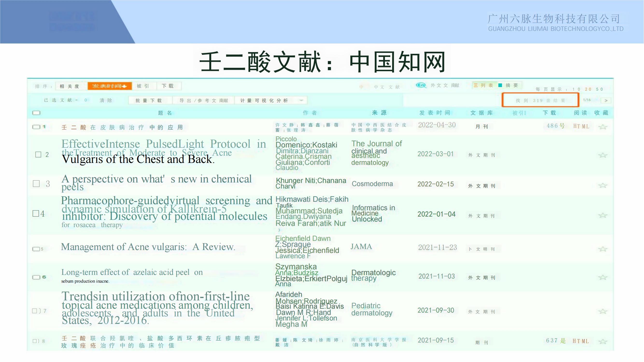Check row 5 Acne vulgaris Review checkbox
The width and height of the screenshot is (644, 362).
point(36,249)
